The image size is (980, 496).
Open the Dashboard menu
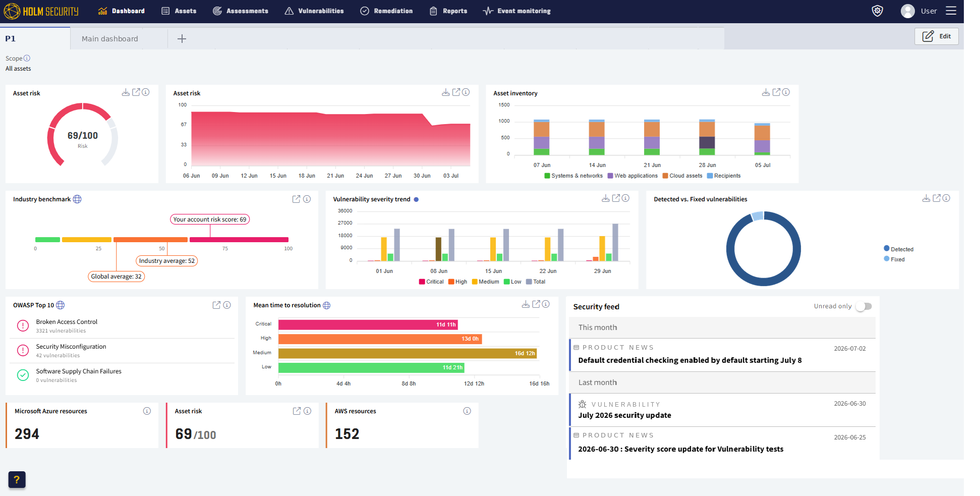point(121,11)
